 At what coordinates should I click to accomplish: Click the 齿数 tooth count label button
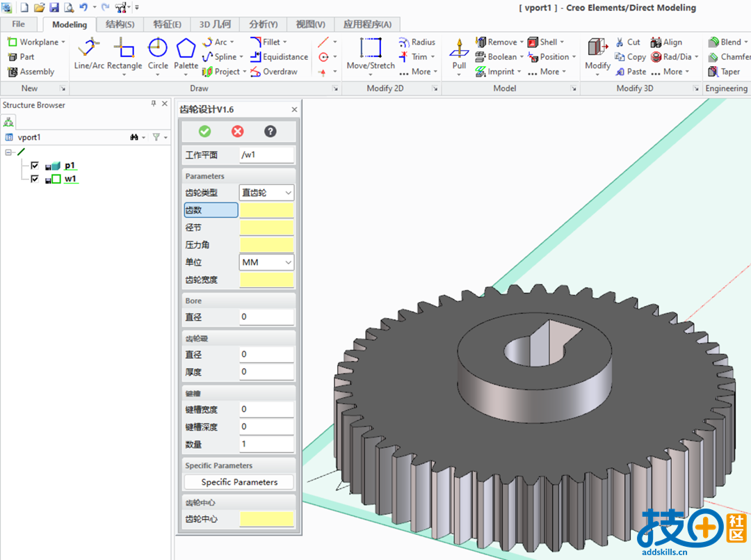pos(211,210)
